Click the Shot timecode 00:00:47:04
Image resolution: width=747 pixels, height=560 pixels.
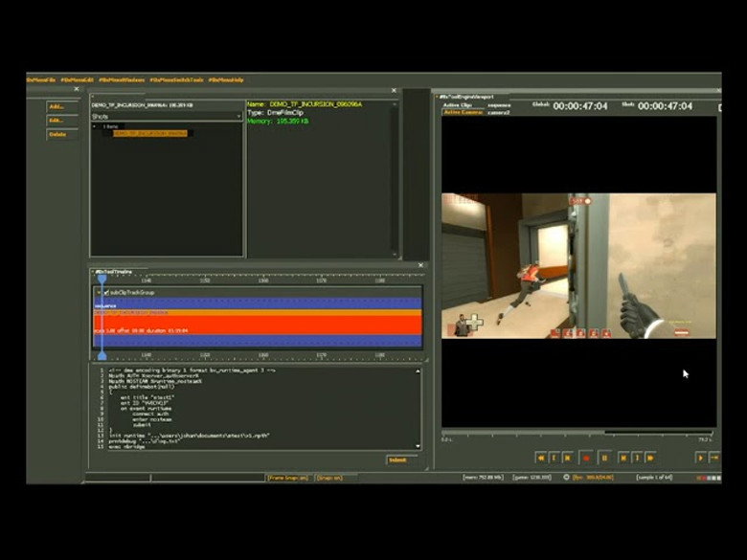coord(665,106)
